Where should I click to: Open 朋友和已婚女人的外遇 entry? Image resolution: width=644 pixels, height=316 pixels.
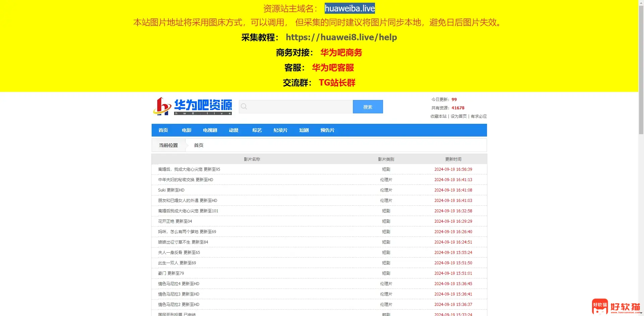tap(187, 201)
